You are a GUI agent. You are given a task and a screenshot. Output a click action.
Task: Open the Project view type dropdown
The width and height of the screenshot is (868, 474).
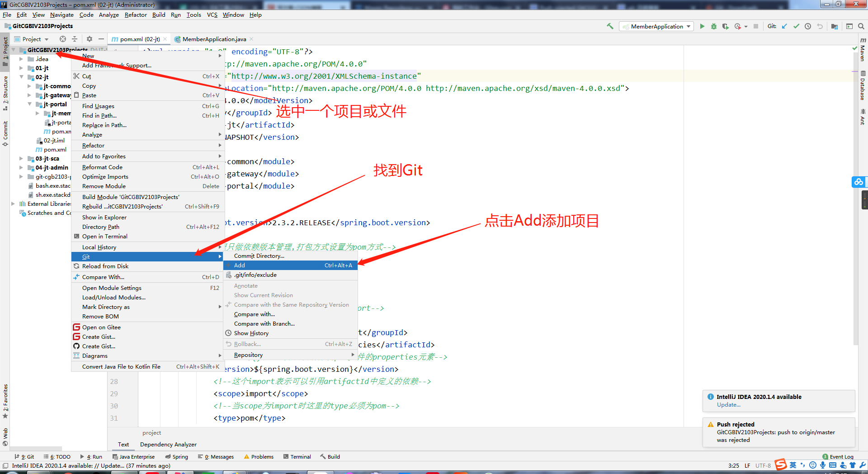tap(31, 39)
